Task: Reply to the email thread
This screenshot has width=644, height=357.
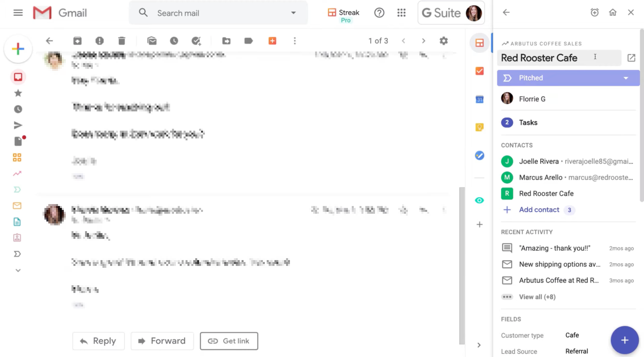Action: click(98, 341)
